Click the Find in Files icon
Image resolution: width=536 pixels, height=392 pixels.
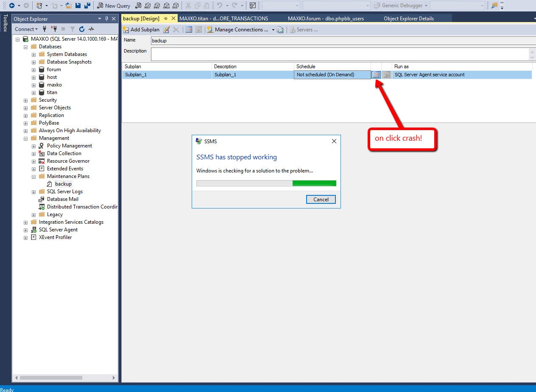click(x=495, y=6)
